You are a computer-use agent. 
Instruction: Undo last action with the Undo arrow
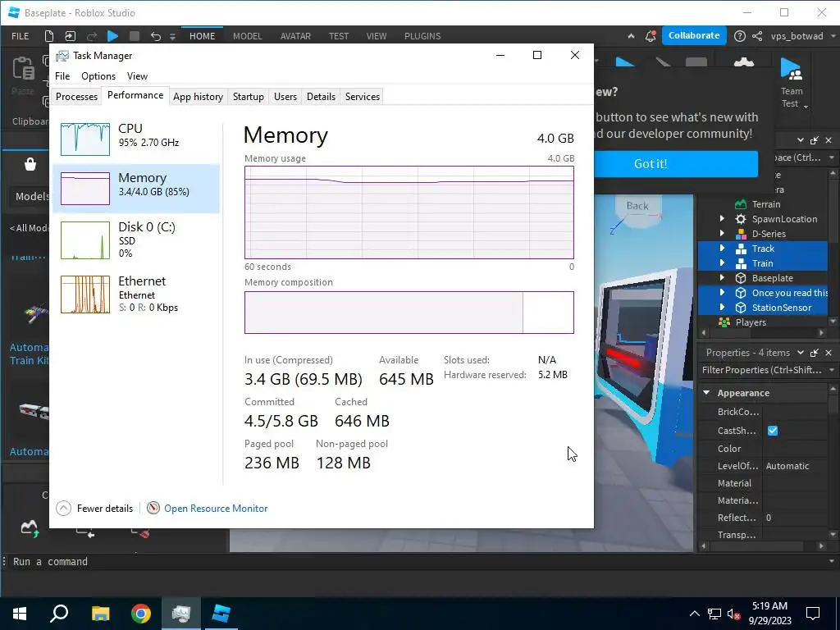pyautogui.click(x=155, y=36)
